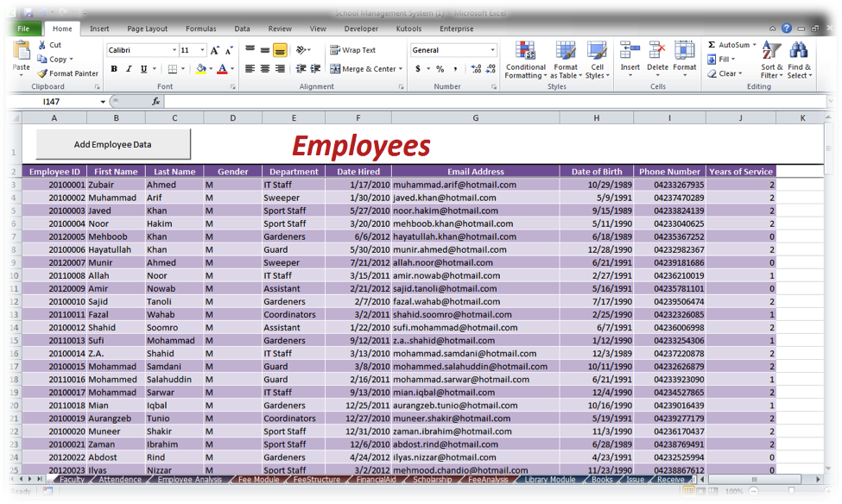Screen dimensions: 842x504
Task: Switch to the Formulas ribbon tab
Action: [x=200, y=28]
